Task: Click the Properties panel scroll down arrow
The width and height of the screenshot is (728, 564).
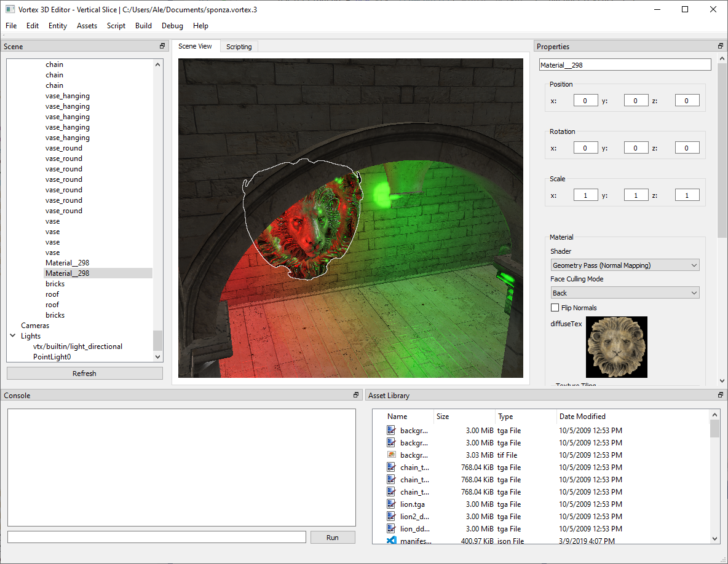Action: coord(722,381)
